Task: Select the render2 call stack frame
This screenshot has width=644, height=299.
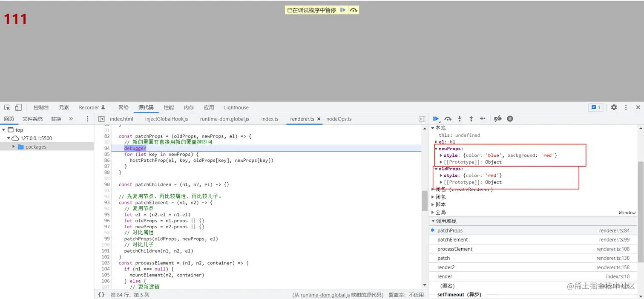Action: (533, 267)
